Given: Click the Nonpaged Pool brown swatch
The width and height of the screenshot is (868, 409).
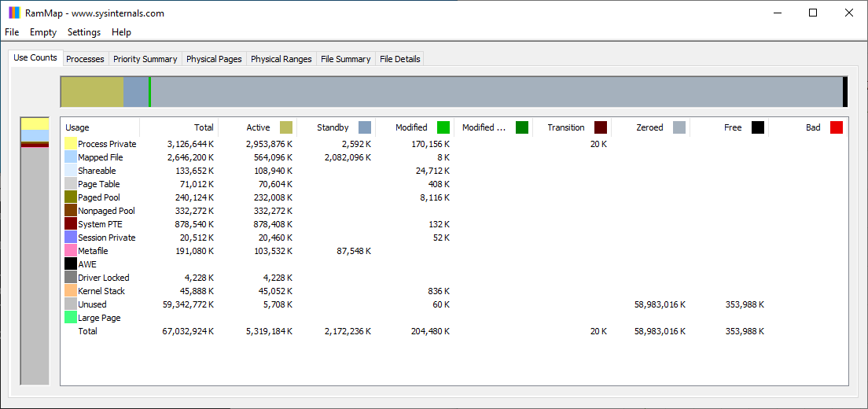Looking at the screenshot, I should (x=70, y=211).
